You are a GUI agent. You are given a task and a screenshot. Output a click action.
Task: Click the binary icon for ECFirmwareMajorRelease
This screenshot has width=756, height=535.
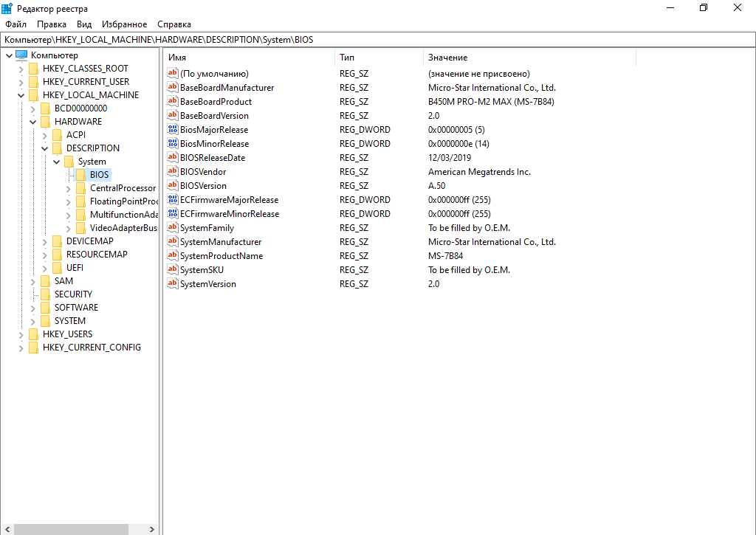[173, 200]
